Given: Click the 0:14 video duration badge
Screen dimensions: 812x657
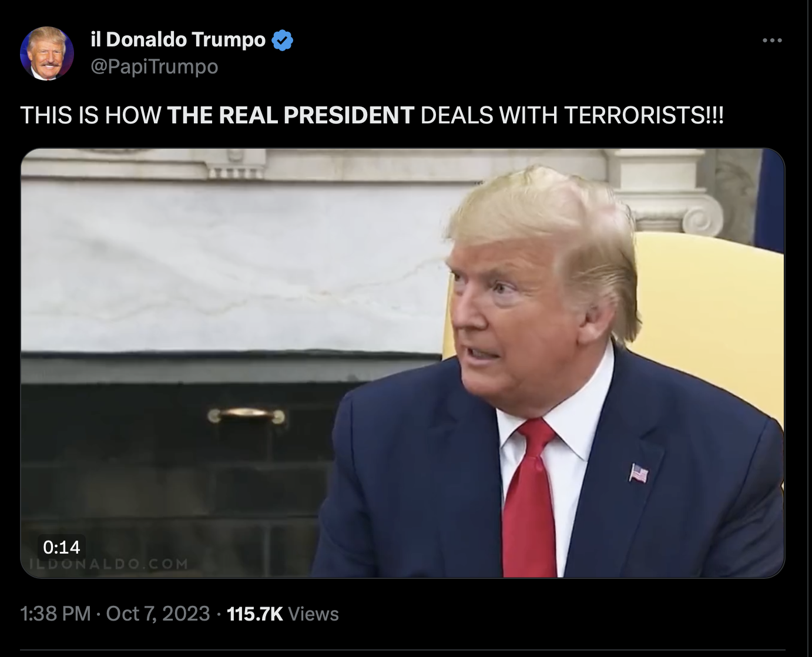Looking at the screenshot, I should (62, 547).
